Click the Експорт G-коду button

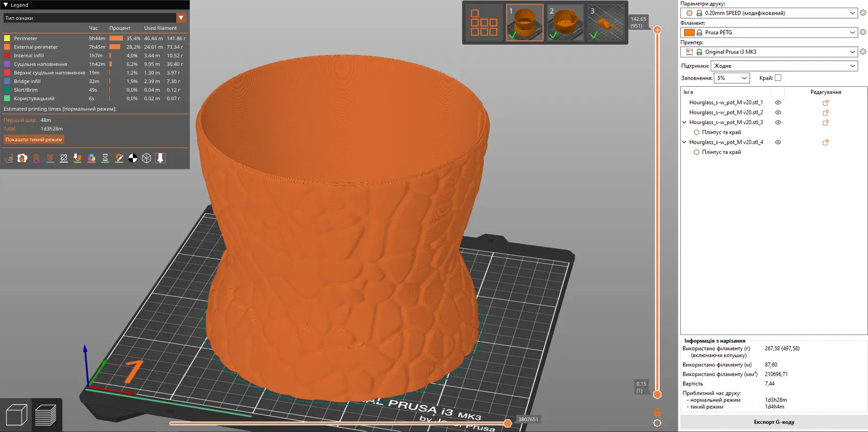(774, 422)
